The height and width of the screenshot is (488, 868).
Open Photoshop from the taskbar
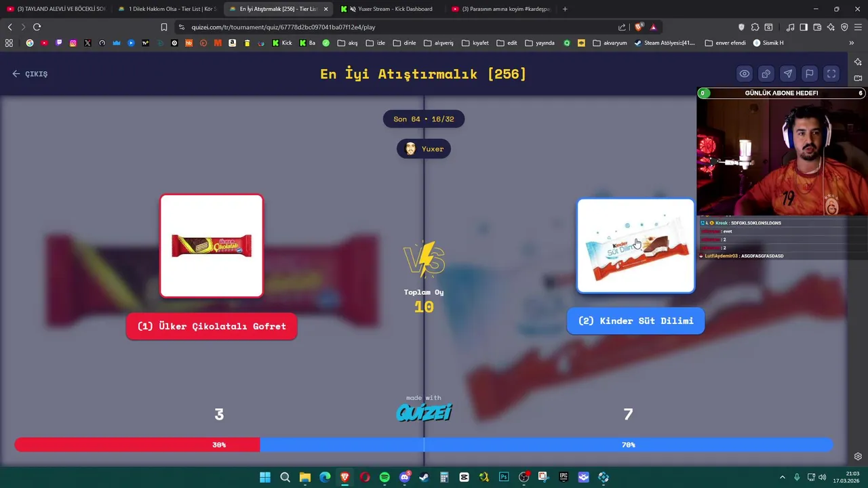click(504, 477)
